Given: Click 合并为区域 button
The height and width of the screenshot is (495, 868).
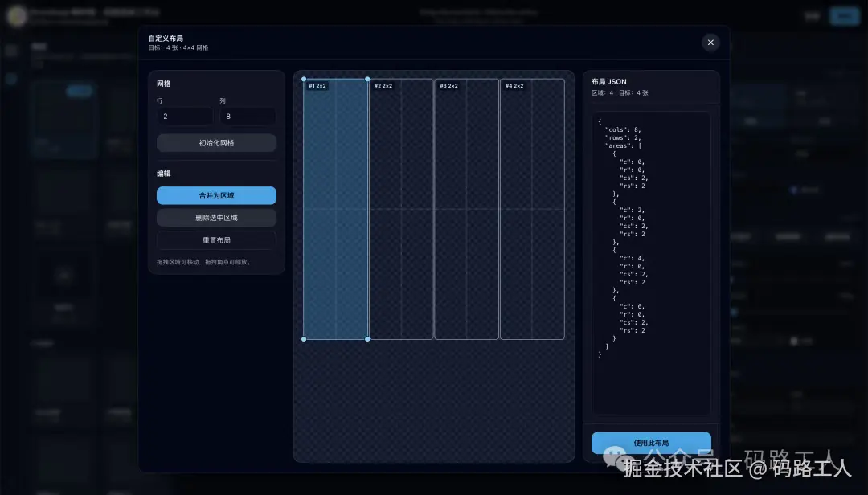Looking at the screenshot, I should (216, 195).
